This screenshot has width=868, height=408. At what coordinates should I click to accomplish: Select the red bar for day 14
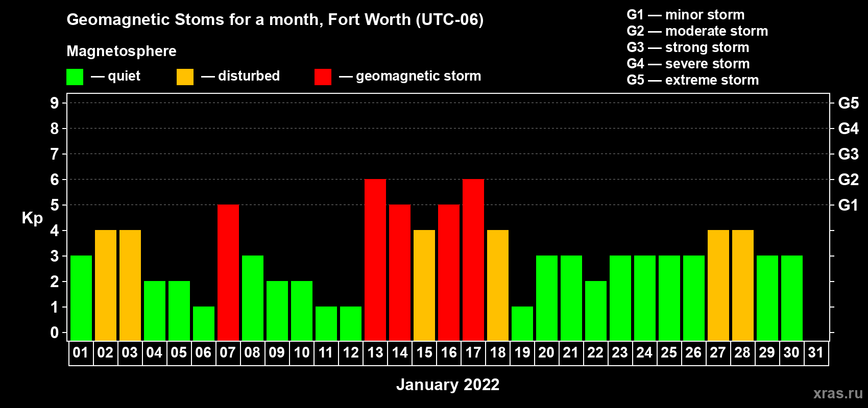(x=400, y=272)
